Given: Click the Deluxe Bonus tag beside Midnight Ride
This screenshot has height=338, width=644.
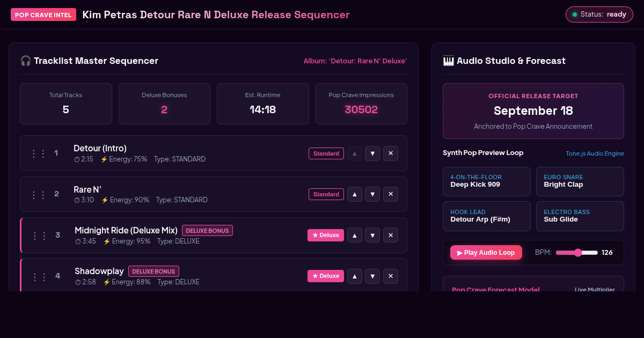Looking at the screenshot, I should click(x=207, y=231).
